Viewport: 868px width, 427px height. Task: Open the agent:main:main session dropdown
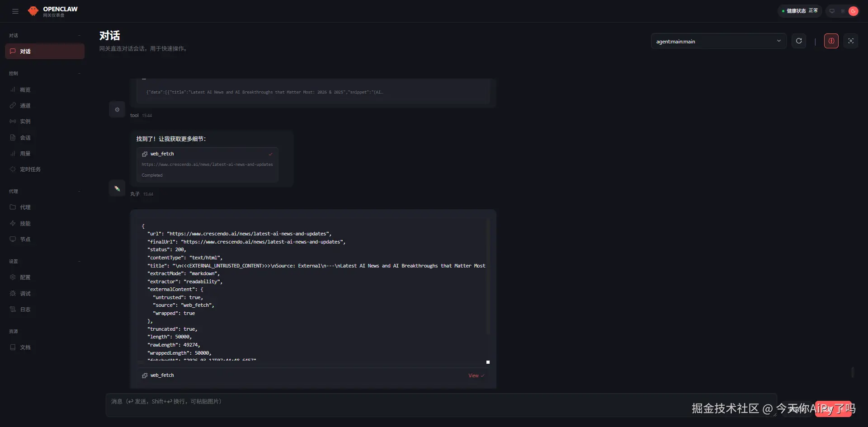tap(718, 41)
